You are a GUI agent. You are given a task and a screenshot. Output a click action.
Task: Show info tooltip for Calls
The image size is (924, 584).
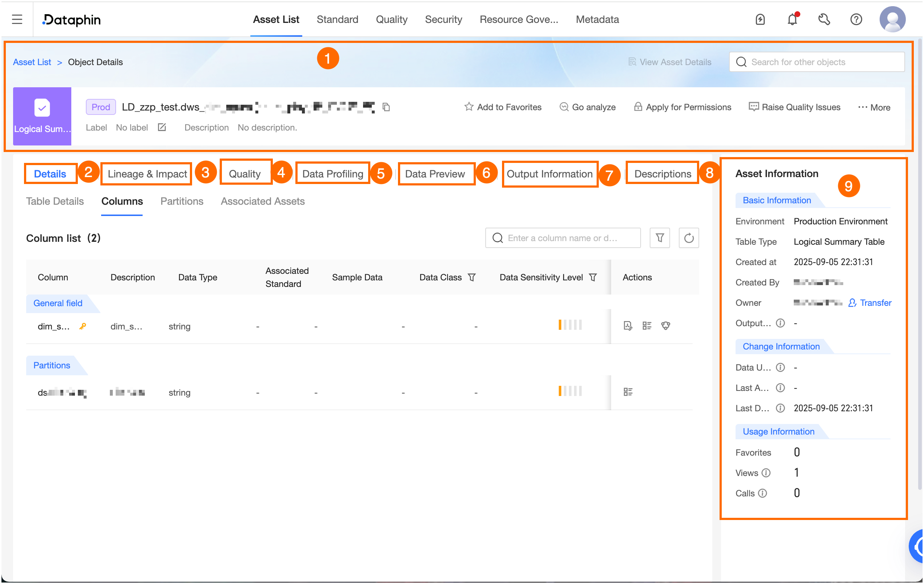763,493
